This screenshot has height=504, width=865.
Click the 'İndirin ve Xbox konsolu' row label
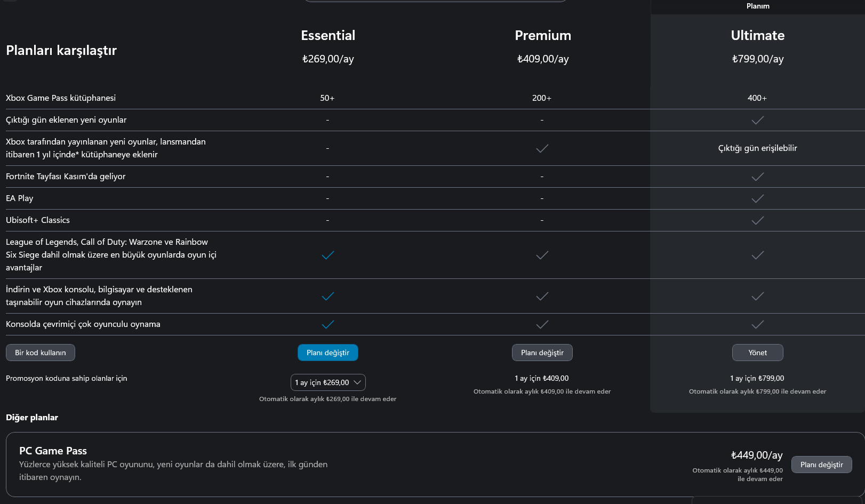[99, 296]
